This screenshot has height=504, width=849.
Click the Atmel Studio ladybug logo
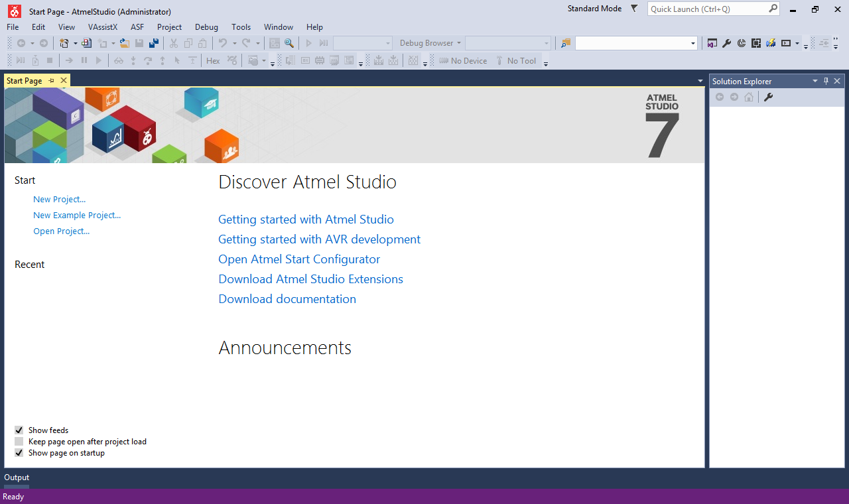tap(14, 11)
